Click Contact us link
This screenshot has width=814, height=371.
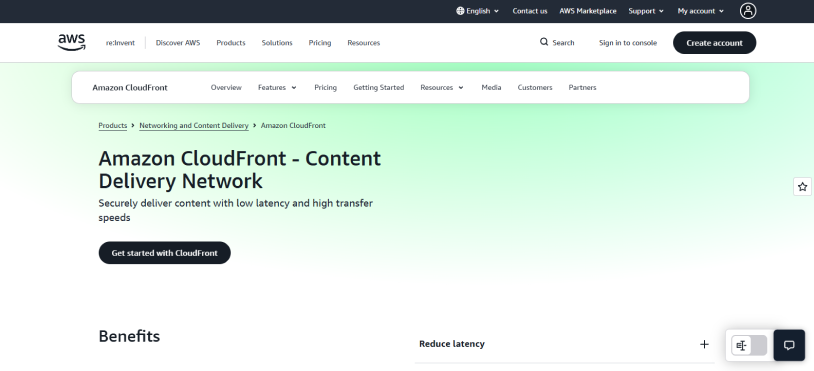tap(530, 11)
